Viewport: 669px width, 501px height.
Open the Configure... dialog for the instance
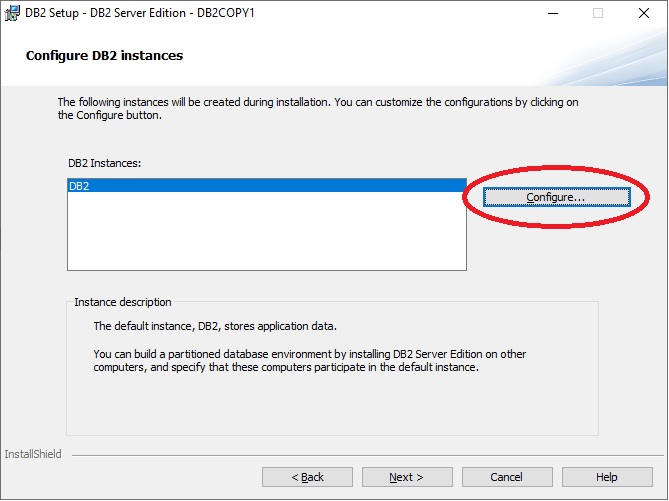pyautogui.click(x=556, y=197)
